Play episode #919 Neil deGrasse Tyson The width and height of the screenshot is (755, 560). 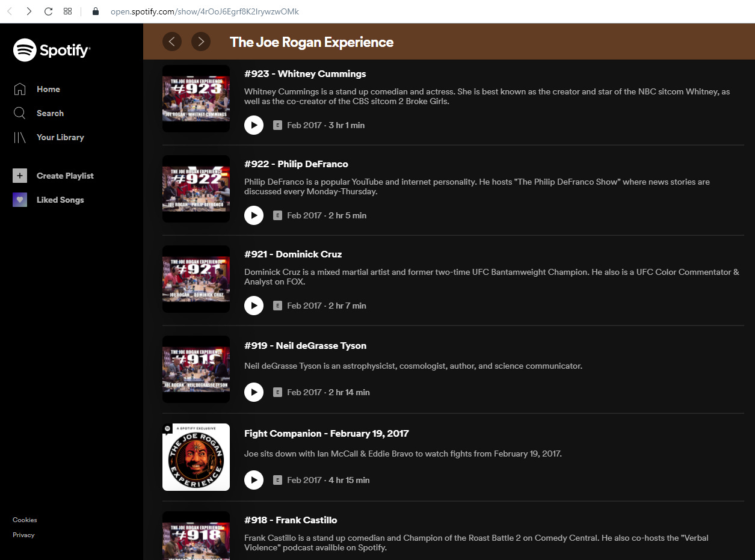coord(254,392)
